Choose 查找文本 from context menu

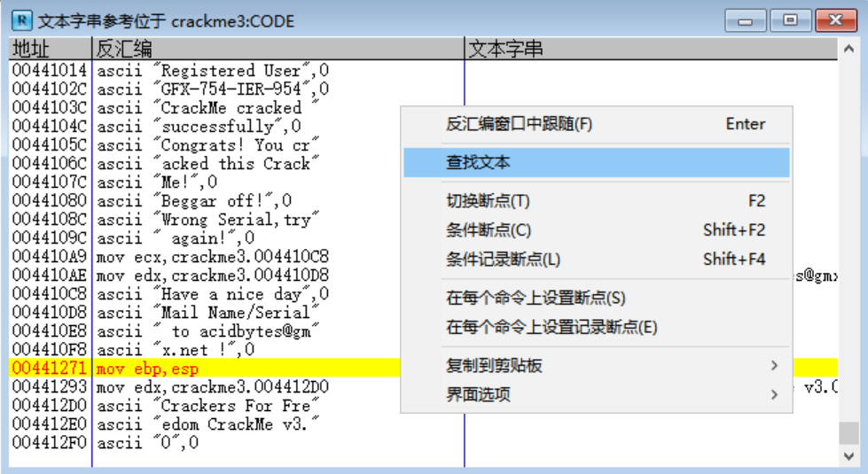[597, 163]
